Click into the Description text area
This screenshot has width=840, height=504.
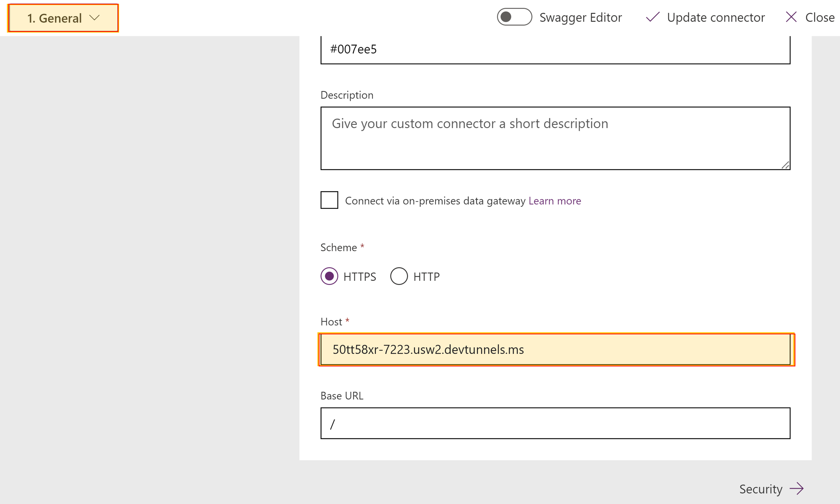[555, 138]
